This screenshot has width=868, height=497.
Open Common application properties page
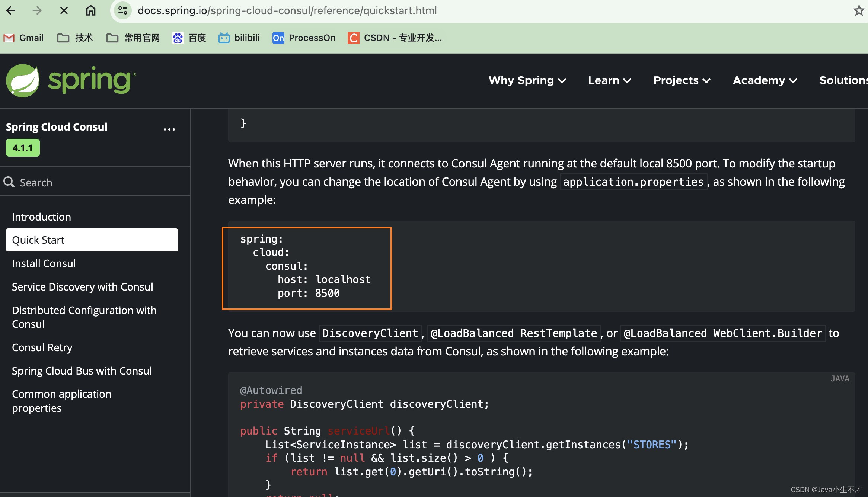click(x=61, y=401)
